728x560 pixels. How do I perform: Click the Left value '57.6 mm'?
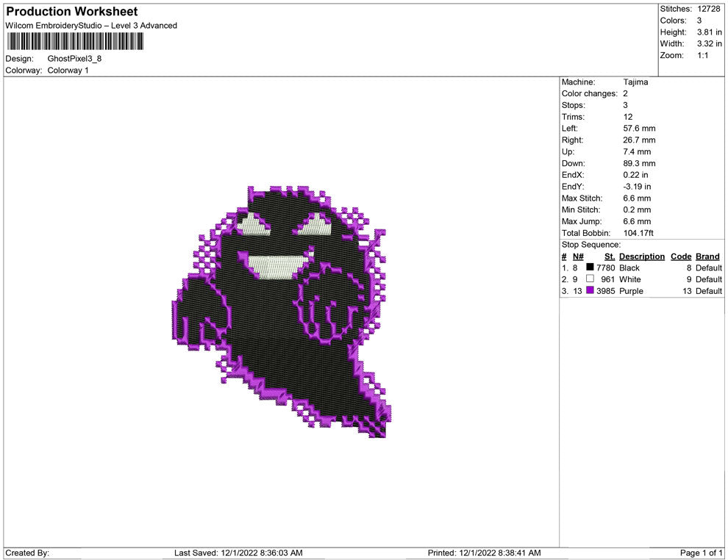click(x=639, y=129)
